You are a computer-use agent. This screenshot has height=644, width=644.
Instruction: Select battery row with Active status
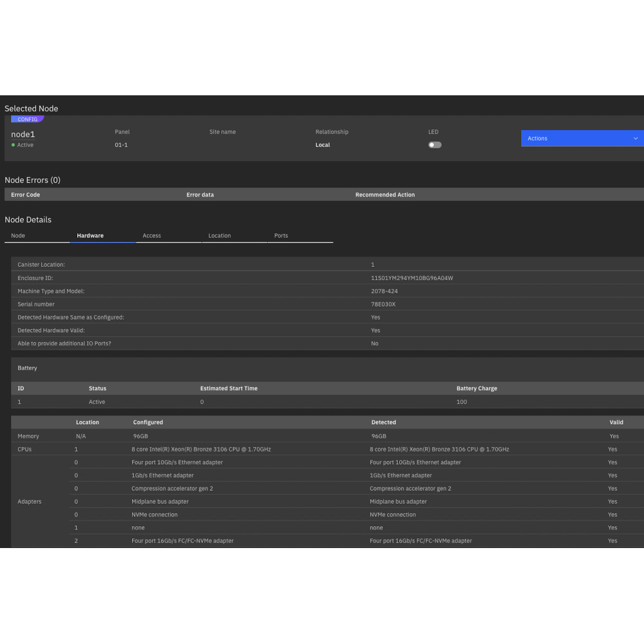[97, 402]
